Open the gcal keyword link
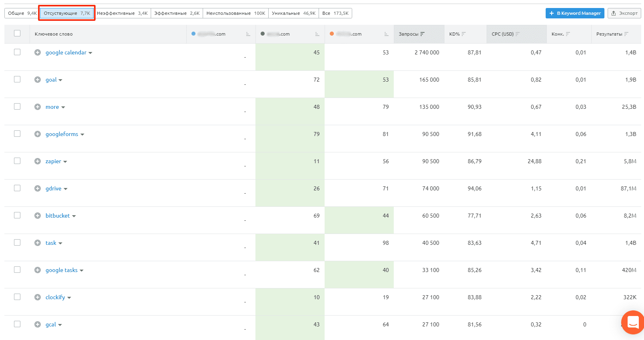The width and height of the screenshot is (644, 340). [51, 324]
